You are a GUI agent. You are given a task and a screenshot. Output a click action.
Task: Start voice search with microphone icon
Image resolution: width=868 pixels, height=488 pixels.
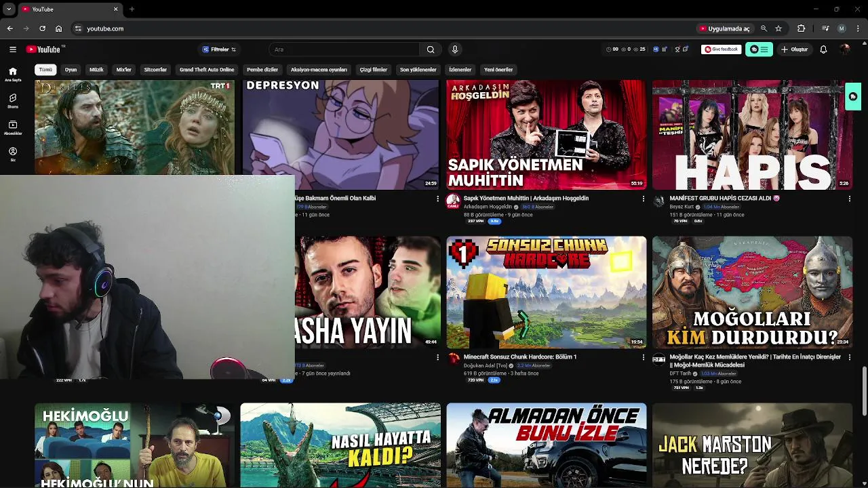[455, 49]
